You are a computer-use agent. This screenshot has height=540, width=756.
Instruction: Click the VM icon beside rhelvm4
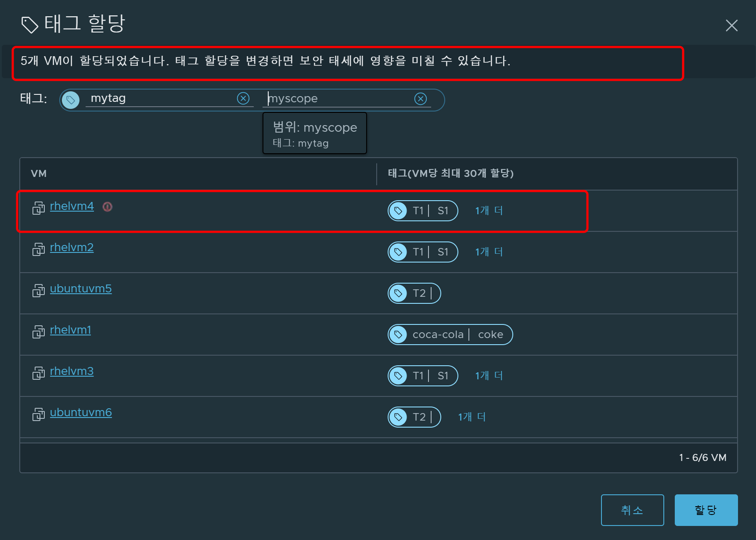39,208
